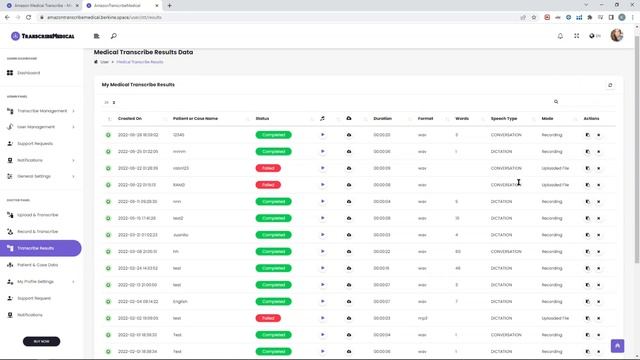This screenshot has width=640, height=360.
Task: Open transcript view icon for the 12345 row
Action: (587, 135)
